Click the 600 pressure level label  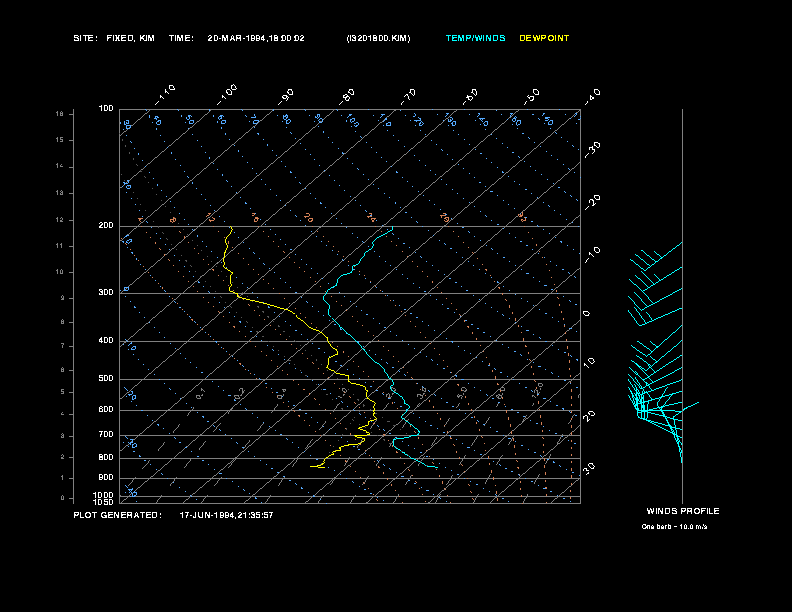tap(106, 410)
